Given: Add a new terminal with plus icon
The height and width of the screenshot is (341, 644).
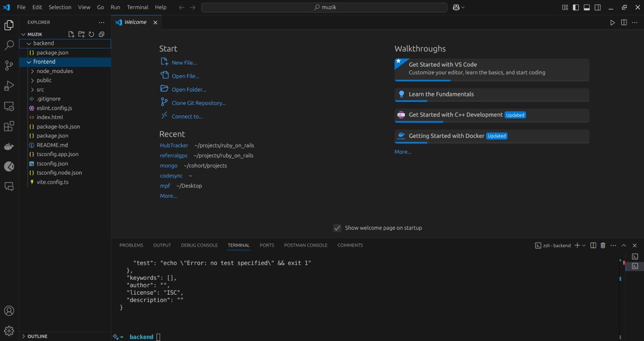Looking at the screenshot, I should (577, 245).
